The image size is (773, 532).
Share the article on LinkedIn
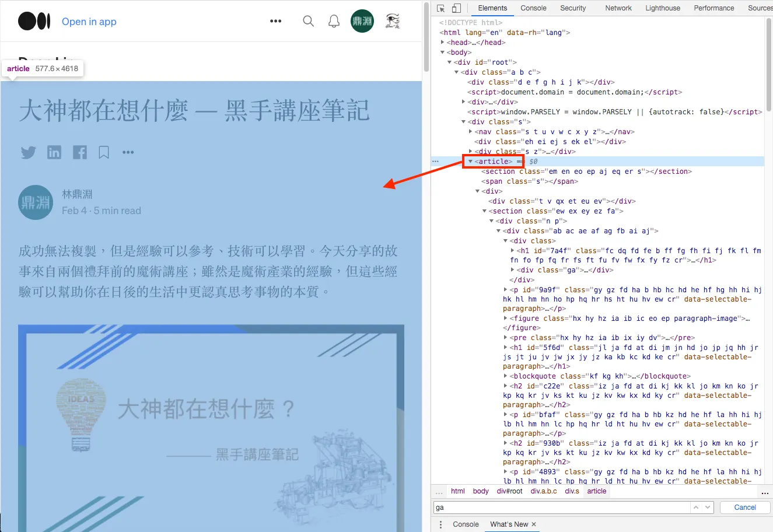coord(54,153)
